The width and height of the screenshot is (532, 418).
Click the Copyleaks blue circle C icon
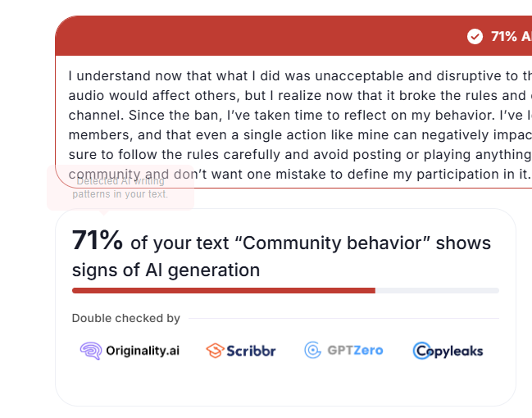coord(421,351)
